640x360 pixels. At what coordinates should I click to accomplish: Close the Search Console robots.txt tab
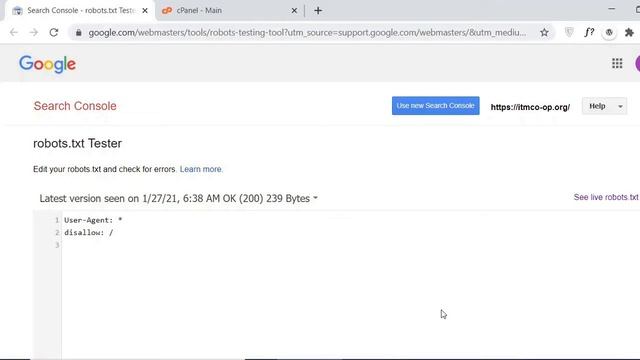[x=145, y=11]
